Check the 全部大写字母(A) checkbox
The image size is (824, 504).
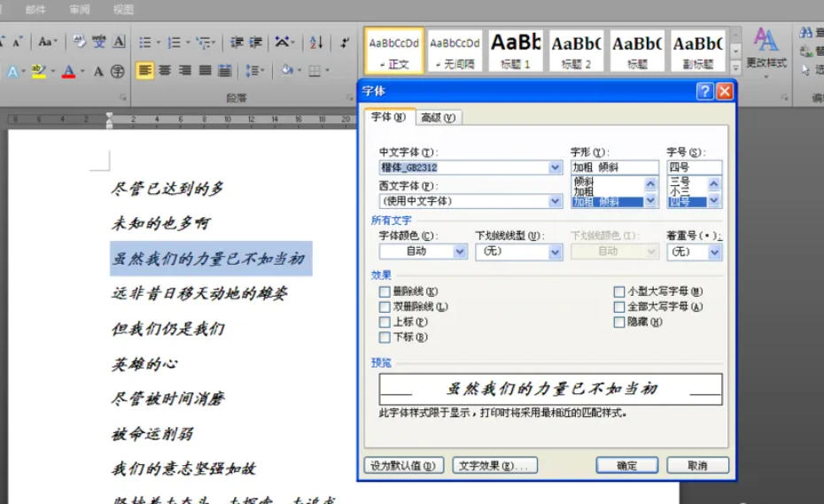[x=619, y=307]
